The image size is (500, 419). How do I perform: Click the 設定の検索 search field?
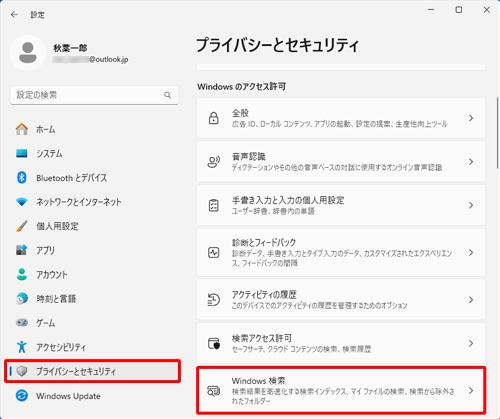coord(94,95)
